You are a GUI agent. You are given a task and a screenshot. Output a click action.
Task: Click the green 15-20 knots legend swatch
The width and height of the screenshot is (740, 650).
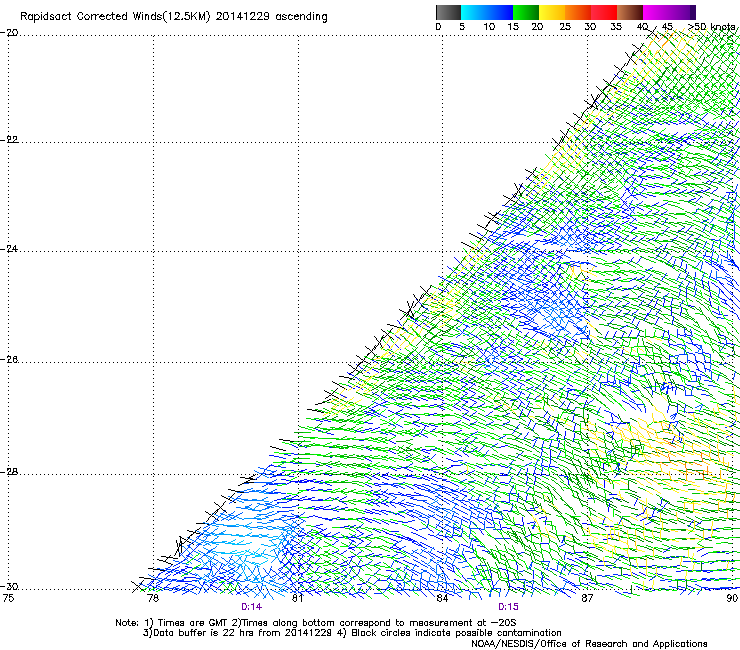(526, 12)
